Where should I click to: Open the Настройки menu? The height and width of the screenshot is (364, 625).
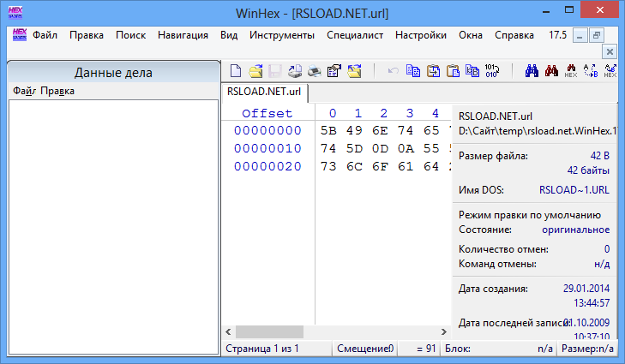(x=420, y=35)
